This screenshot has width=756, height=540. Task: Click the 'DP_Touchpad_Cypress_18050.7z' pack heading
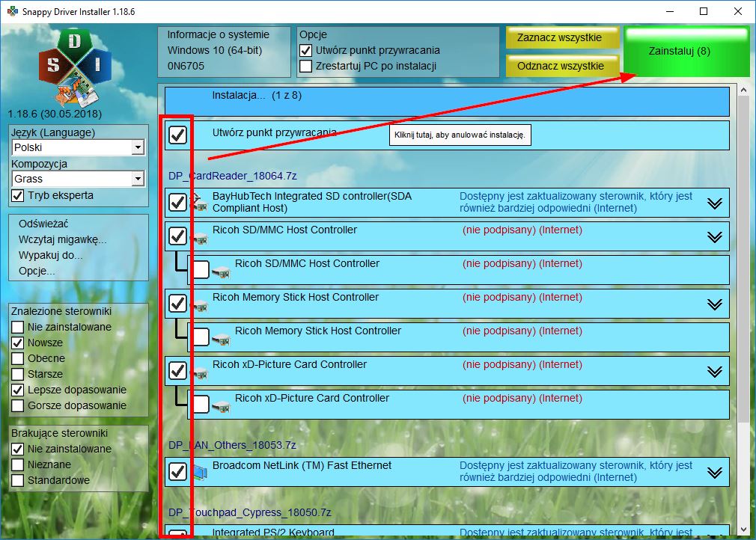click(250, 512)
